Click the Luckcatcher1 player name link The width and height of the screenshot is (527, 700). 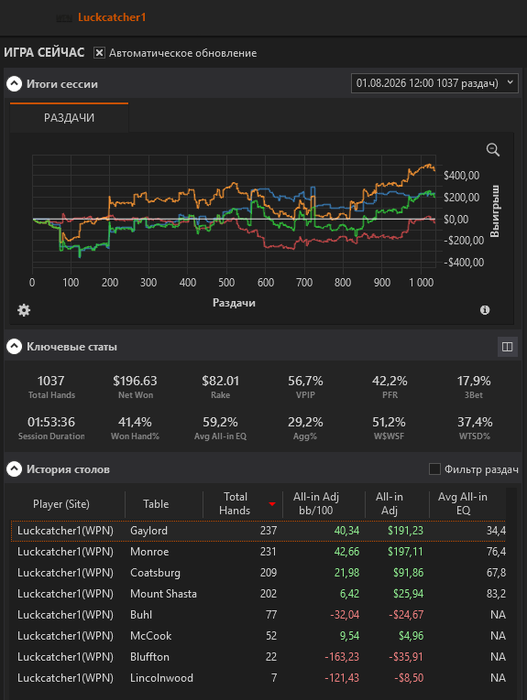pos(112,17)
